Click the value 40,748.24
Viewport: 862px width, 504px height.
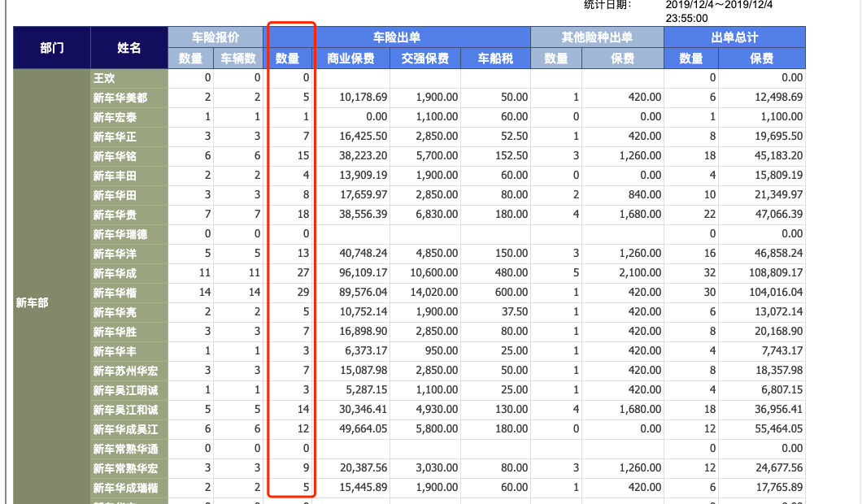363,254
